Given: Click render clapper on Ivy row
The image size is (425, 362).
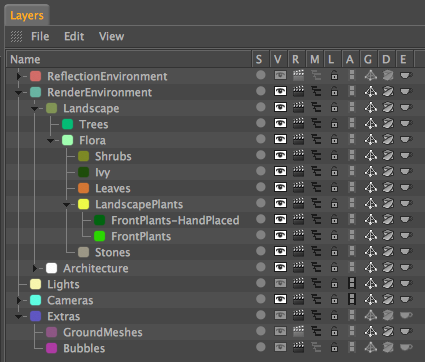Looking at the screenshot, I should pyautogui.click(x=298, y=171).
